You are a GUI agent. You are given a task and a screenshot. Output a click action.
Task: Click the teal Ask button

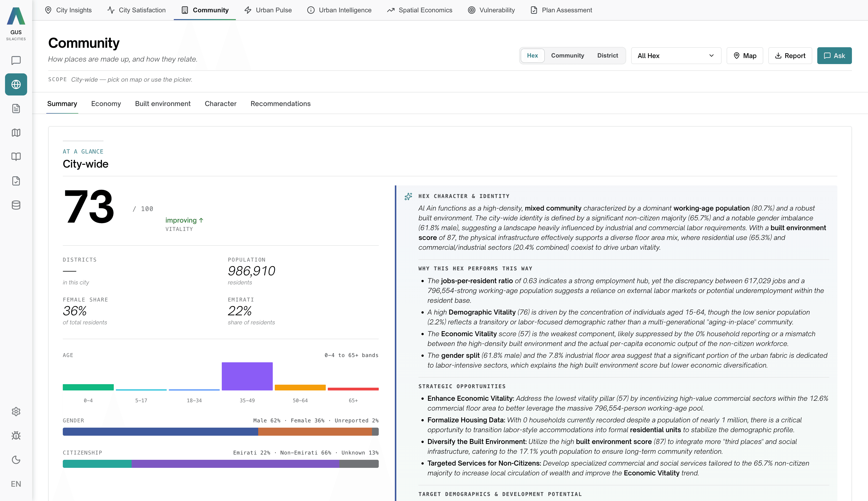[834, 56]
